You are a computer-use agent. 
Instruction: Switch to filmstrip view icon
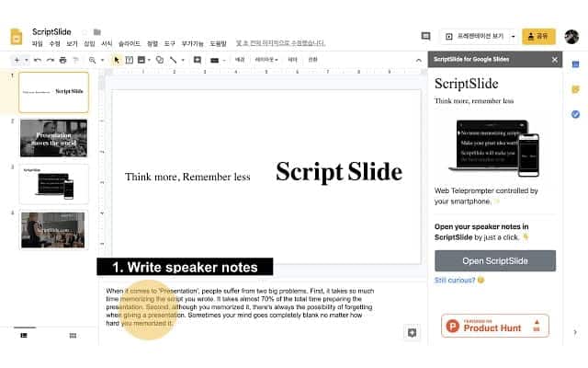point(24,335)
